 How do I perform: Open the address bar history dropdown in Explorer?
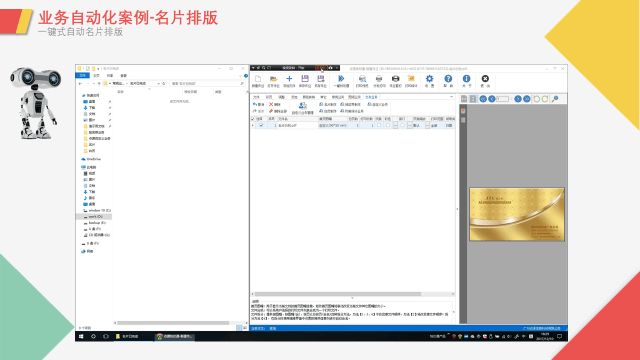(158, 83)
